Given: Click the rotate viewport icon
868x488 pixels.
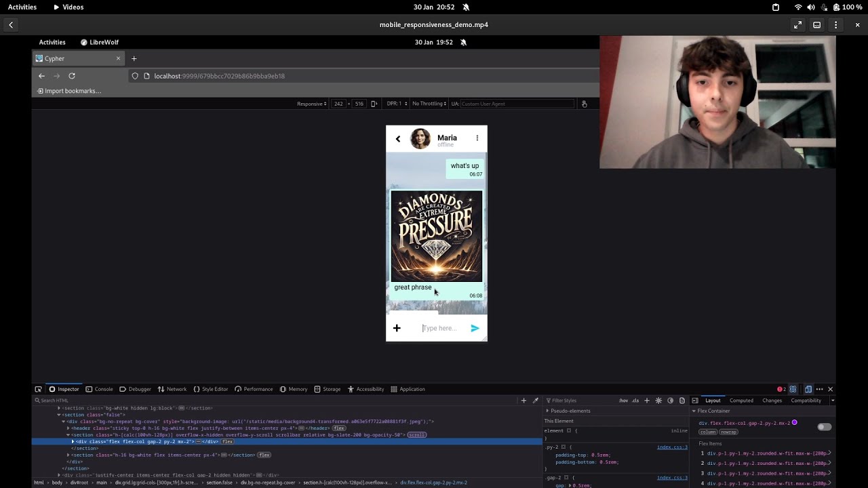Looking at the screenshot, I should point(375,104).
